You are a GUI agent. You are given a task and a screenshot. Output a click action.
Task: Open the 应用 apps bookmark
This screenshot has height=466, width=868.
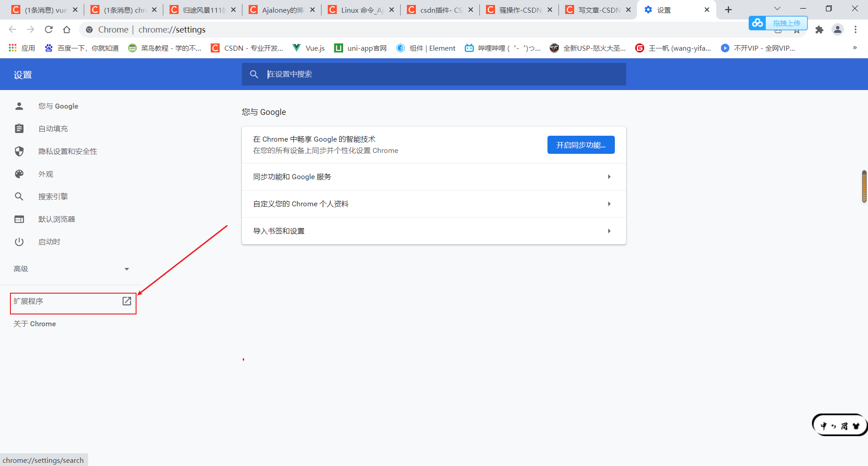[22, 48]
